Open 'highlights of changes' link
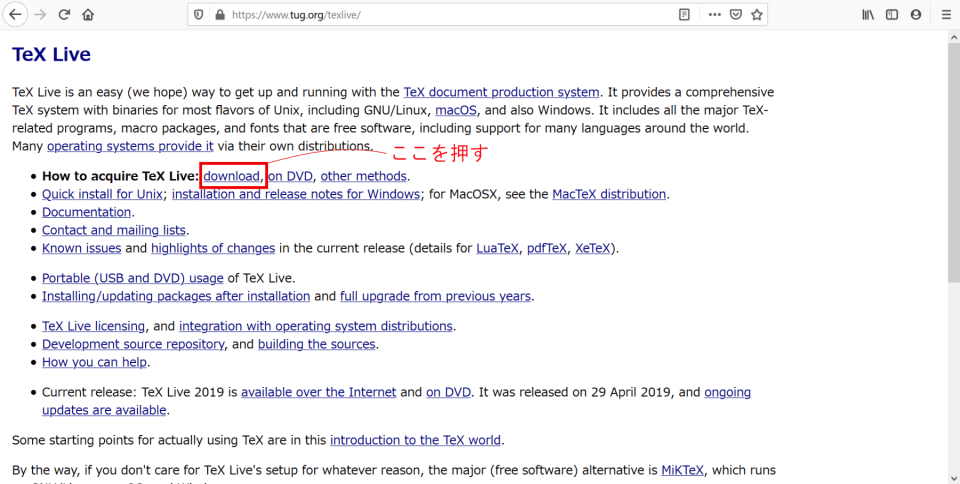This screenshot has width=960, height=484. pos(213,248)
